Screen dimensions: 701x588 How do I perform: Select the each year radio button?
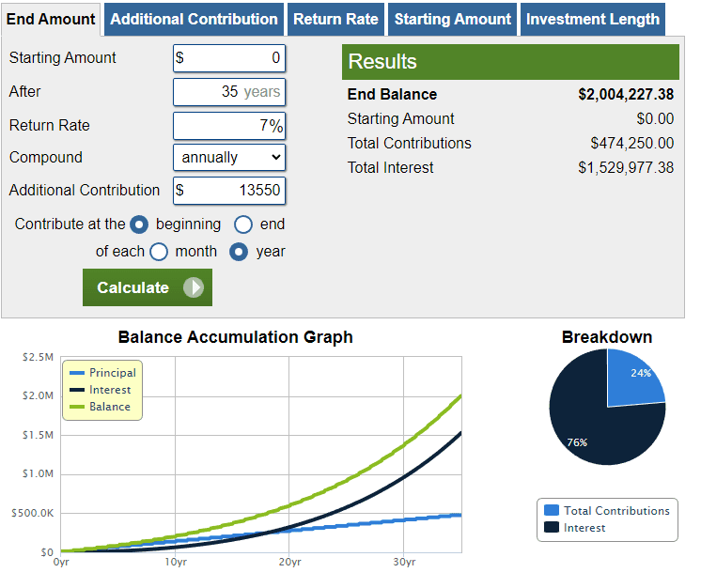point(239,252)
